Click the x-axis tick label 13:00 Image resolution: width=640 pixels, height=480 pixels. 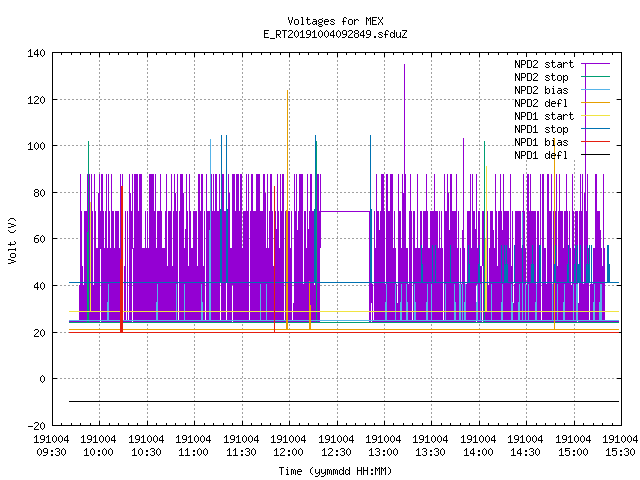(x=383, y=452)
